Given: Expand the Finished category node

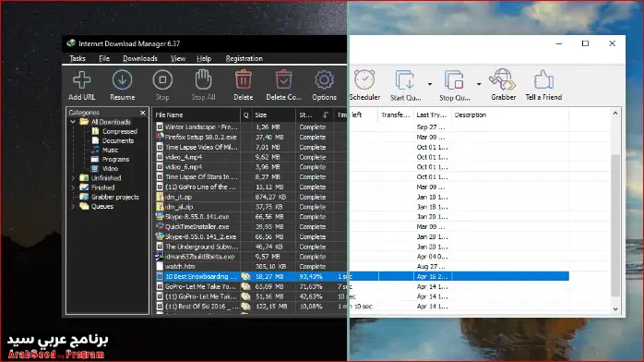Looking at the screenshot, I should coord(73,187).
